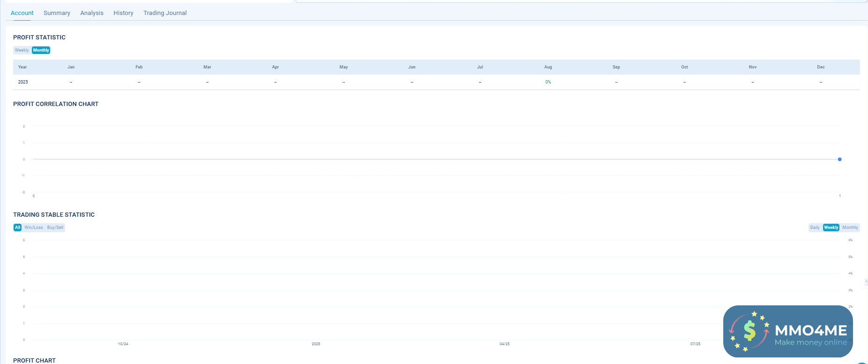This screenshot has width=868, height=364.
Task: Click the Jan column header
Action: (71, 67)
